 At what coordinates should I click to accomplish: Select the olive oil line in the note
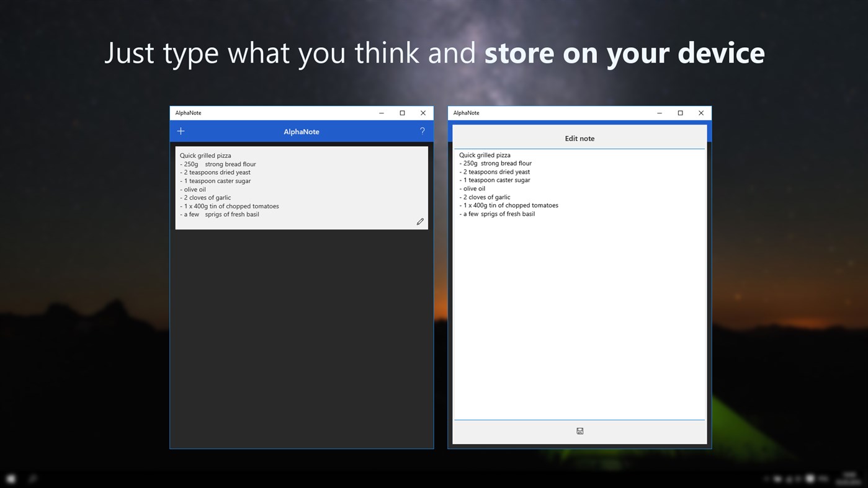tap(194, 189)
